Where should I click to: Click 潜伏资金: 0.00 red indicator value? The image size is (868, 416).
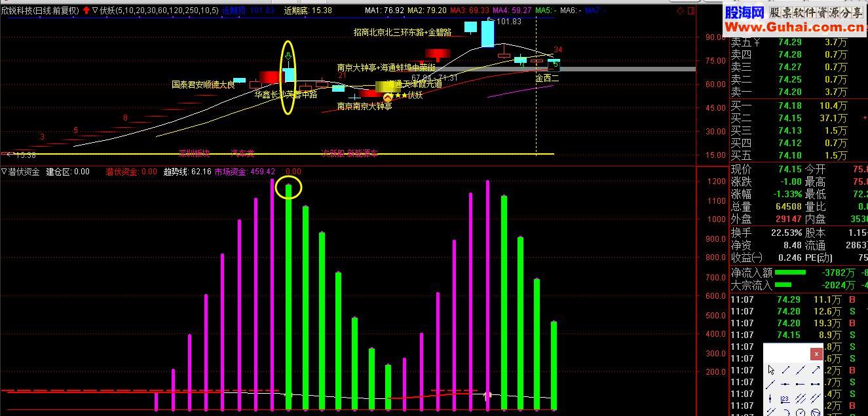tap(132, 172)
